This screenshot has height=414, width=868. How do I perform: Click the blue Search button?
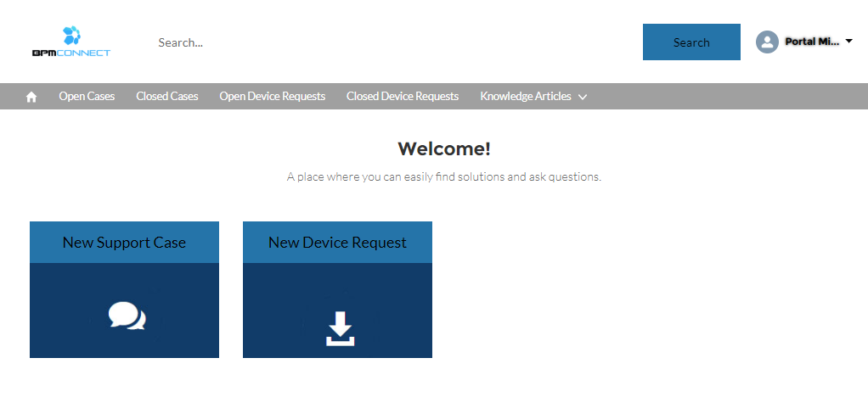[691, 42]
